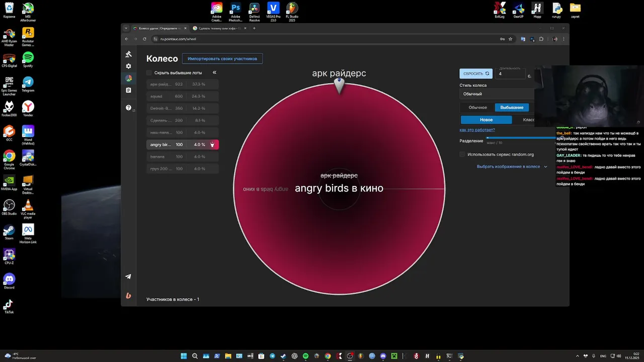Select the banana lot row
Image resolution: width=644 pixels, height=362 pixels.
183,157
